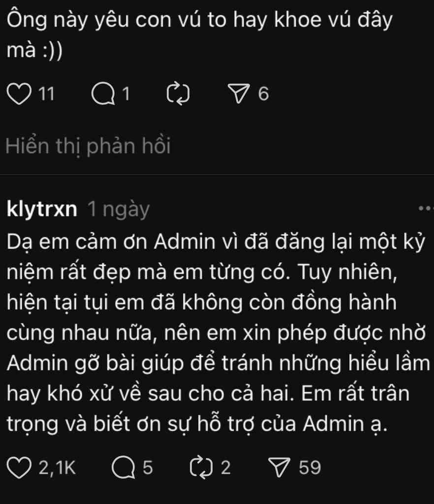Image resolution: width=434 pixels, height=504 pixels.
Task: Open klytrxn's comment text starting "Dạ em cảm ơn"
Action: [x=218, y=332]
